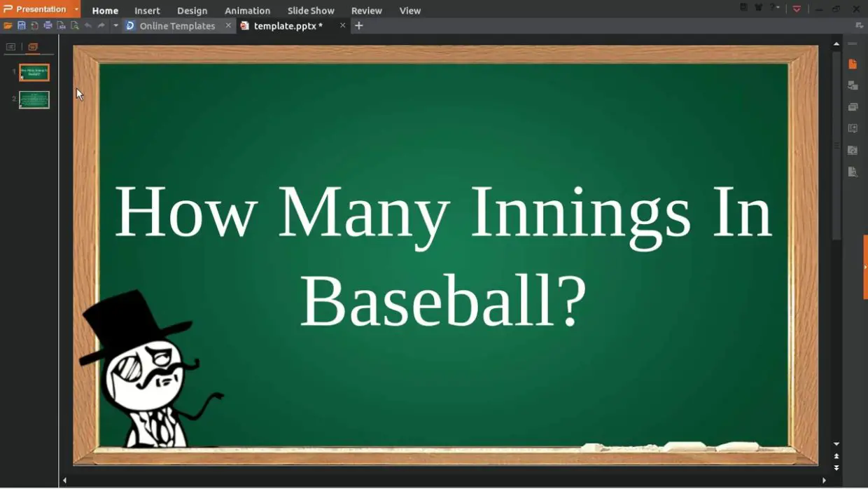This screenshot has height=489, width=868.
Task: Open the Presentation title dropdown menu
Action: click(x=76, y=9)
